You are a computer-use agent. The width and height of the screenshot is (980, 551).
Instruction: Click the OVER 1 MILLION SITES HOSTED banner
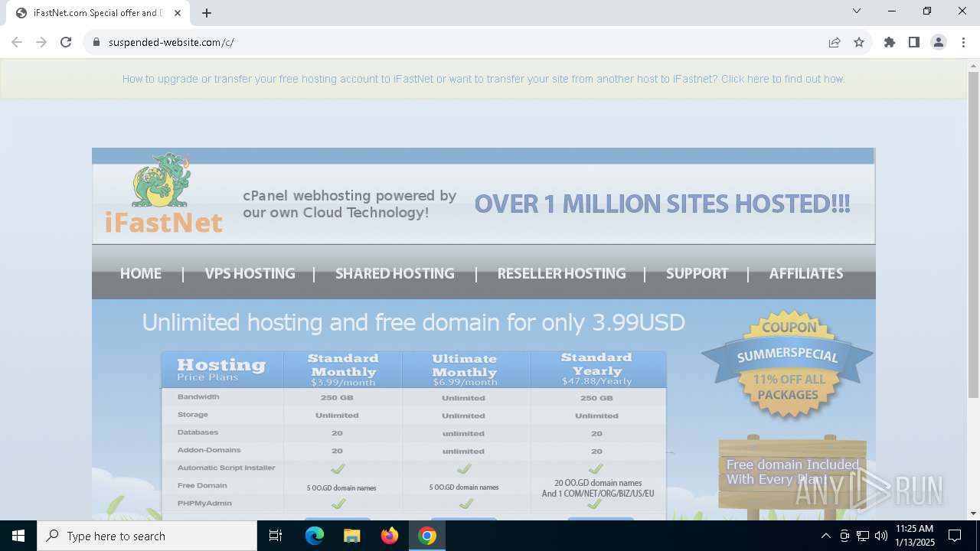pyautogui.click(x=662, y=204)
